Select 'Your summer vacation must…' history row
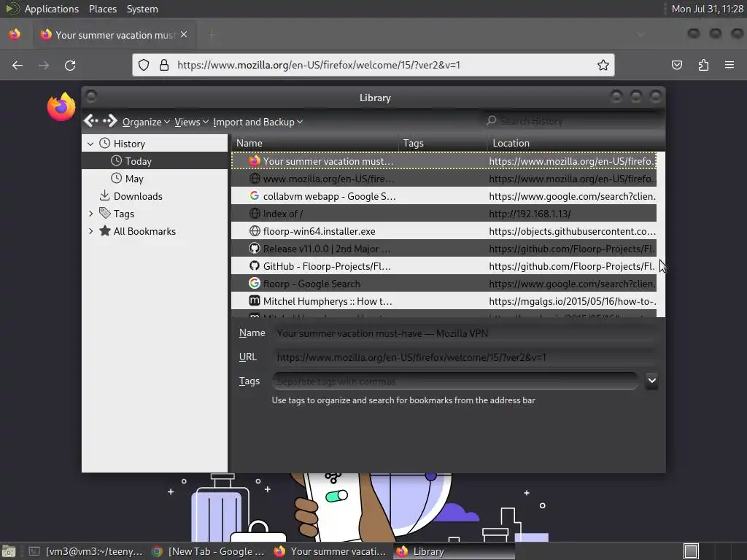This screenshot has width=747, height=560. [x=444, y=161]
